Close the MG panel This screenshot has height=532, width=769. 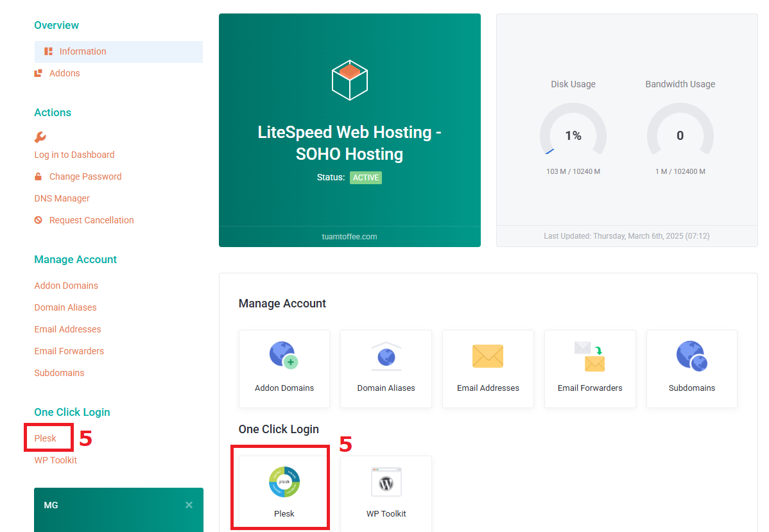(189, 505)
